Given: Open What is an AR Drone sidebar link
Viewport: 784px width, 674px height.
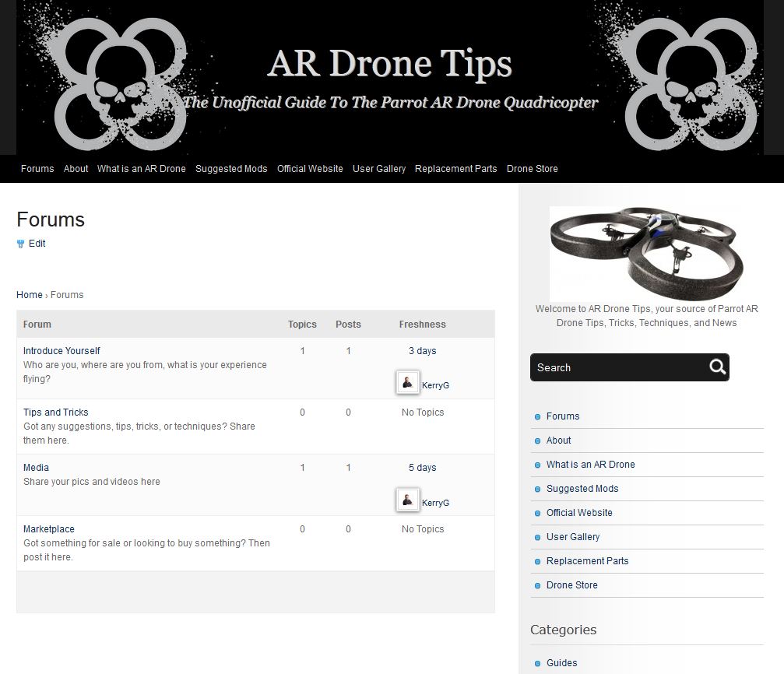Looking at the screenshot, I should [590, 464].
